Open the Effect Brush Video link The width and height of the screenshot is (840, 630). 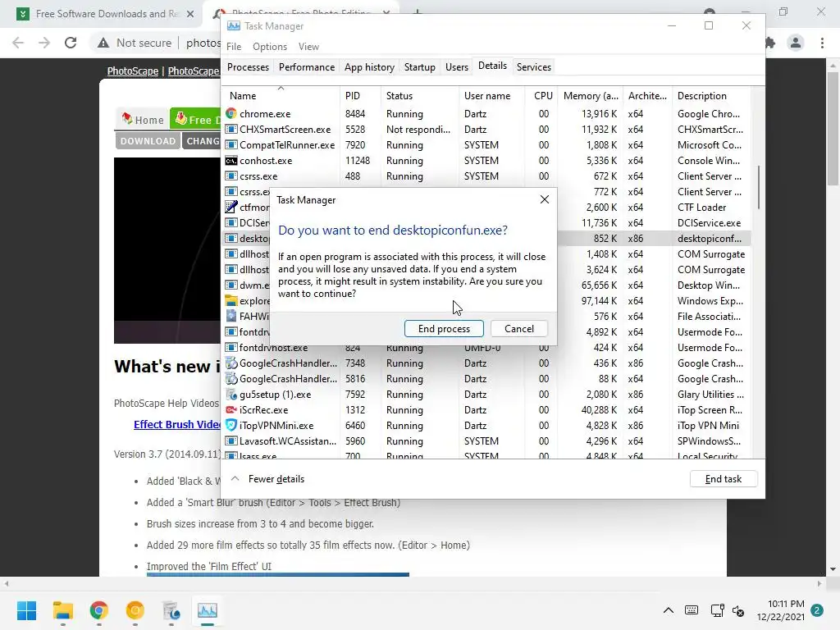[177, 424]
